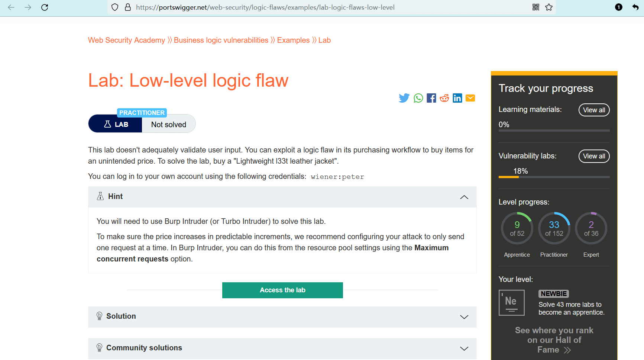Click the shield tracking protection icon
Screen dimensions: 644x360
[x=115, y=7]
